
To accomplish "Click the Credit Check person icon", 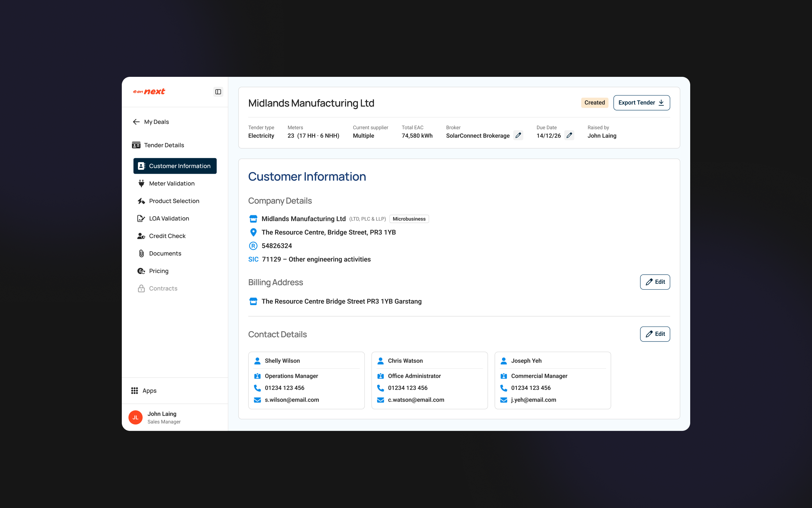I will pyautogui.click(x=141, y=236).
